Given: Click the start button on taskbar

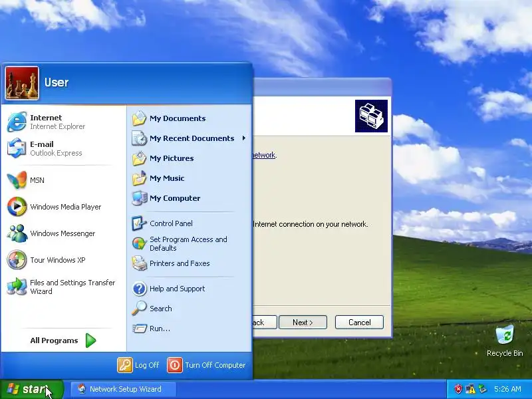Looking at the screenshot, I should [32, 389].
